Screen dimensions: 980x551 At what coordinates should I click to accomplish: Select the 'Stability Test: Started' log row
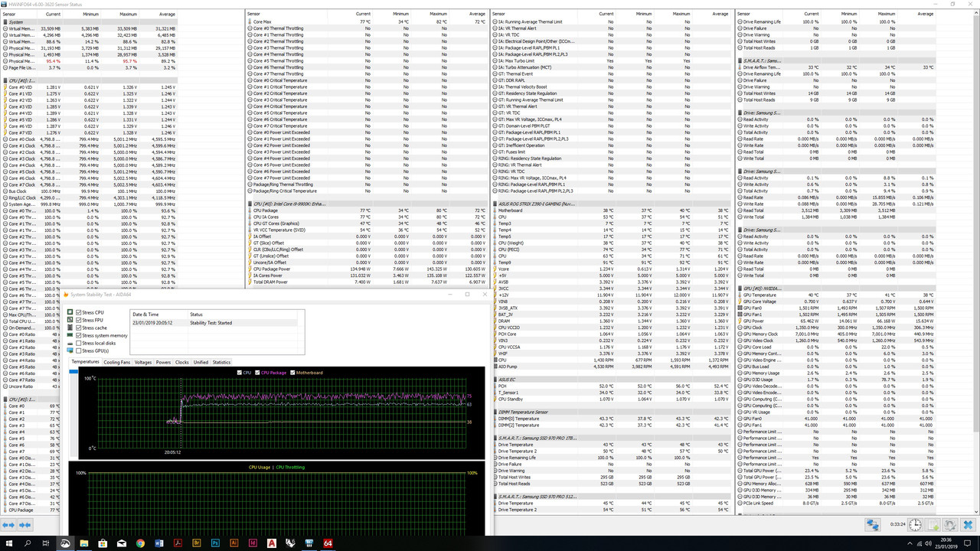(214, 323)
